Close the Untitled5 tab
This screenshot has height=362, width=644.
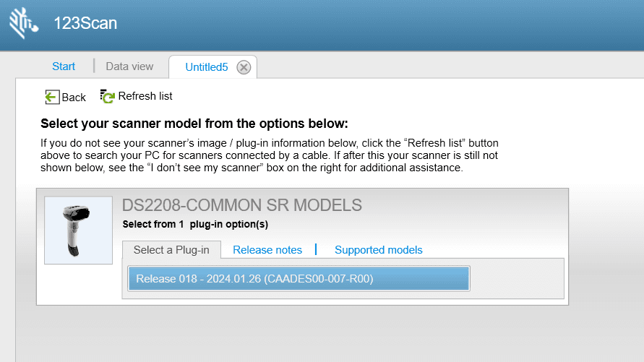[x=244, y=67]
